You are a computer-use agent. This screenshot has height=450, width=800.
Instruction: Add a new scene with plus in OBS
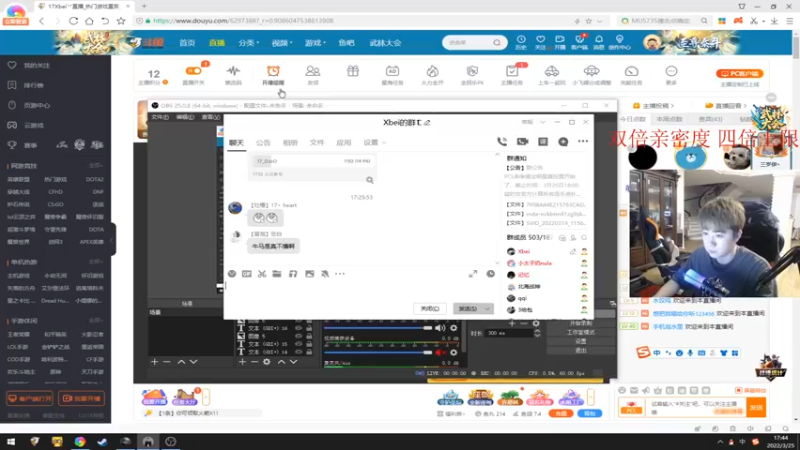tap(155, 362)
